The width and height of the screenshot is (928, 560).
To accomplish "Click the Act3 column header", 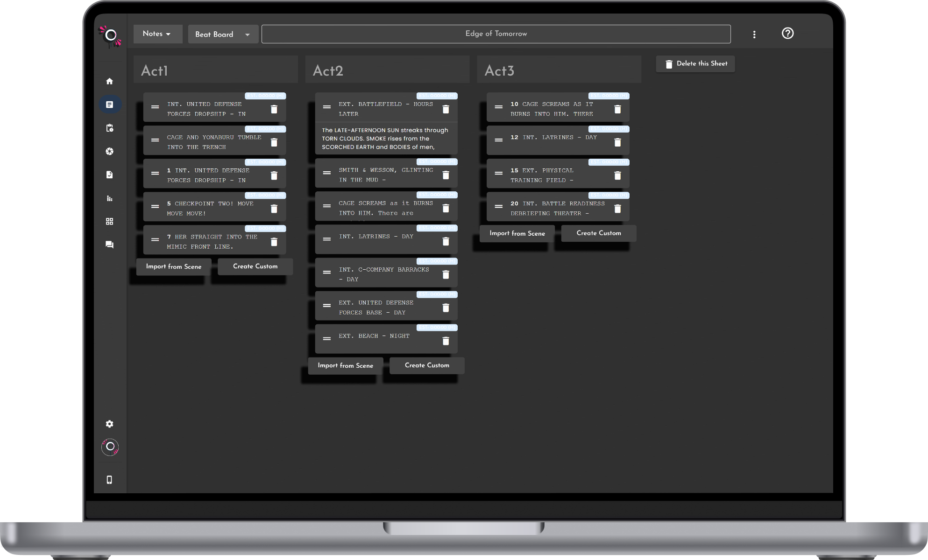I will pyautogui.click(x=559, y=70).
